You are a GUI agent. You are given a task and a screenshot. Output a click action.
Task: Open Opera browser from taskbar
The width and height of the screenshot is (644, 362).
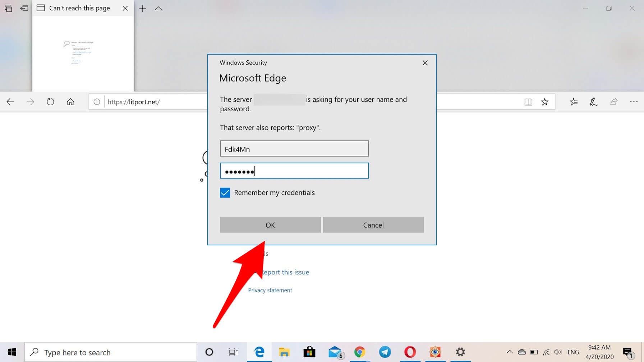pyautogui.click(x=410, y=352)
